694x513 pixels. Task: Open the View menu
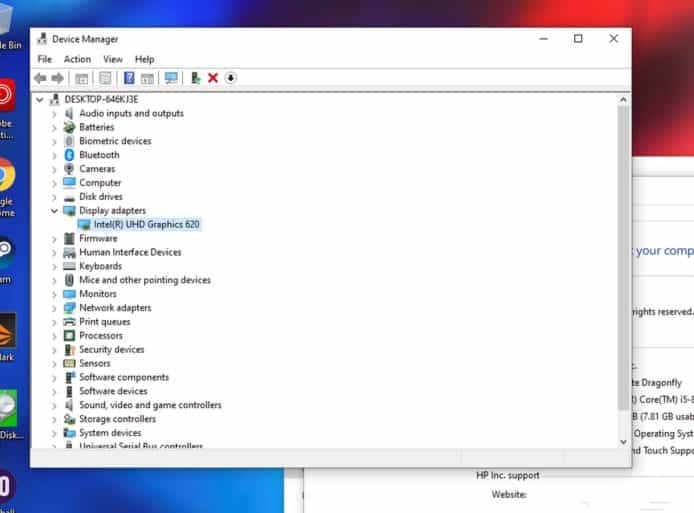point(113,59)
